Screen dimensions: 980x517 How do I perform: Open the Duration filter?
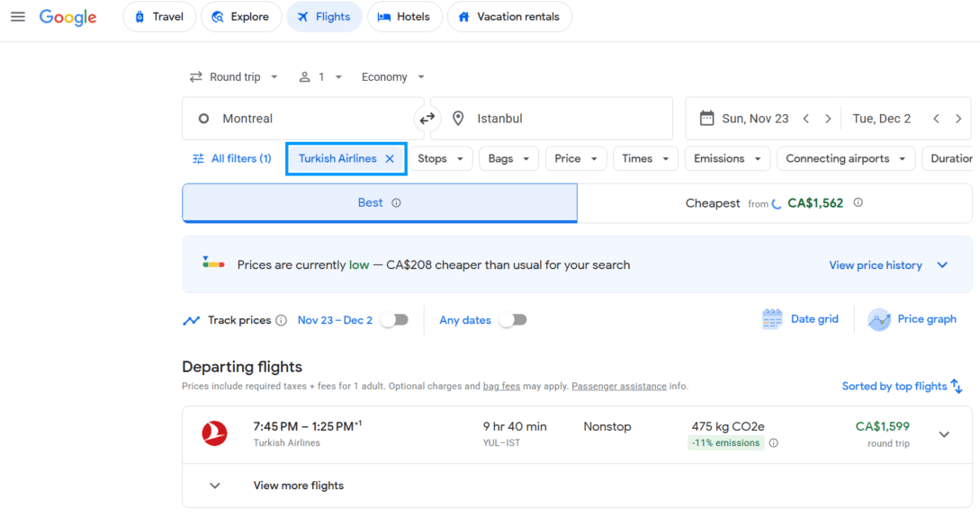coord(949,158)
